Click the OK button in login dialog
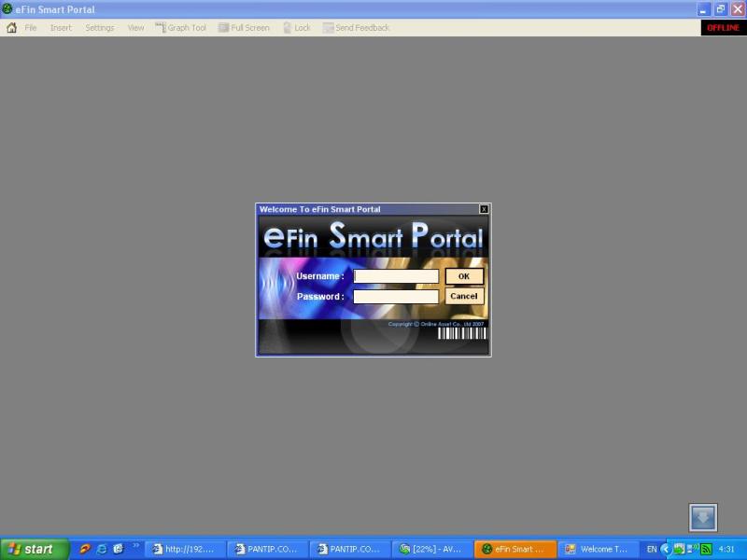The height and width of the screenshot is (560, 747). point(464,276)
